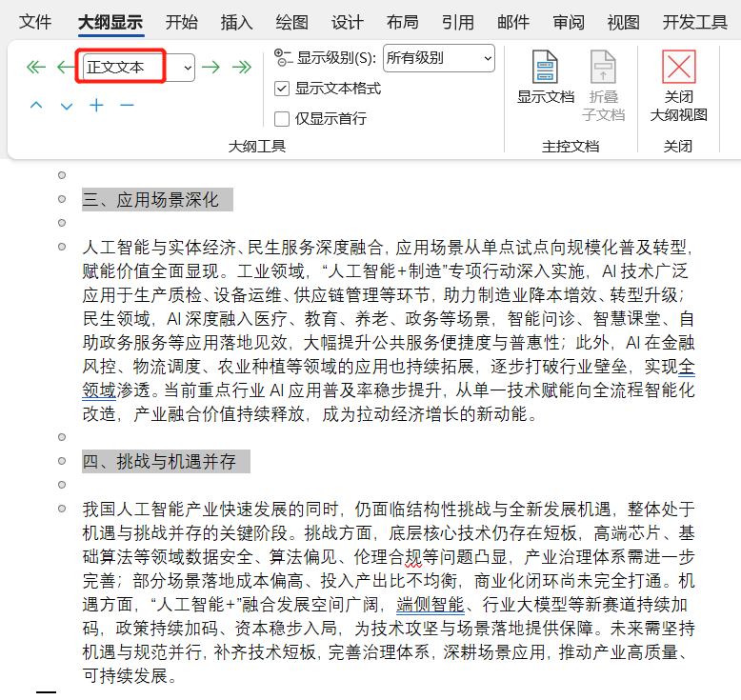Image resolution: width=741 pixels, height=700 pixels.
Task: Click the underlined word 领域渗透
Action: coord(116,390)
